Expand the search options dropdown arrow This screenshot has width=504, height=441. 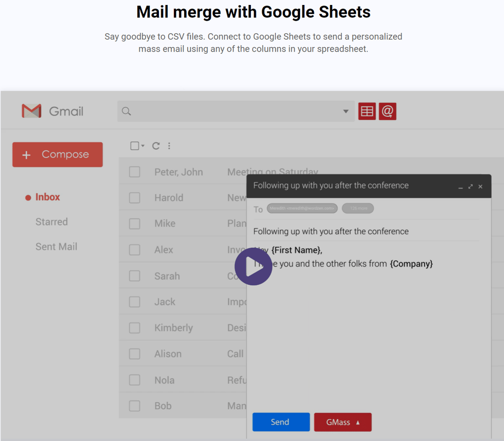tap(346, 111)
